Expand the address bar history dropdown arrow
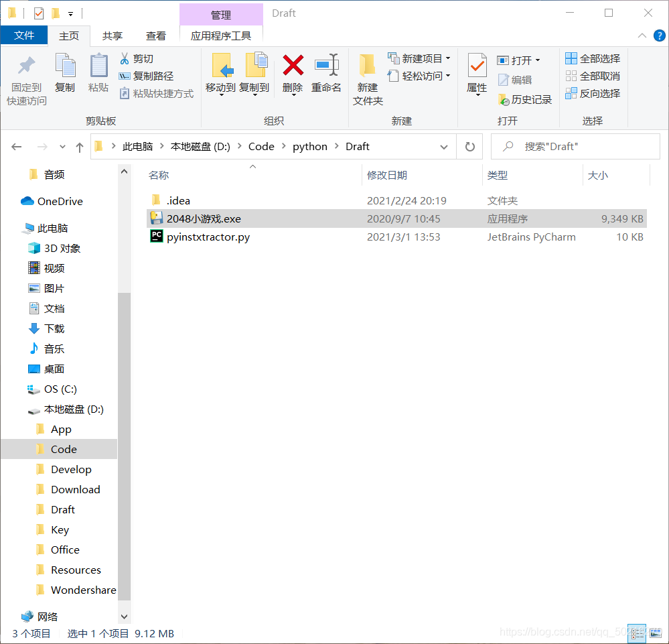This screenshot has width=669, height=644. (x=444, y=147)
